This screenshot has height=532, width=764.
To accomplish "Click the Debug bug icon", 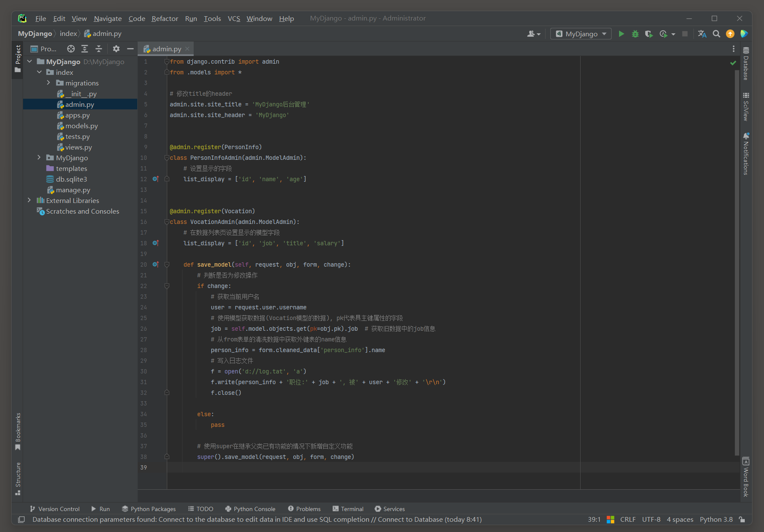I will (635, 34).
